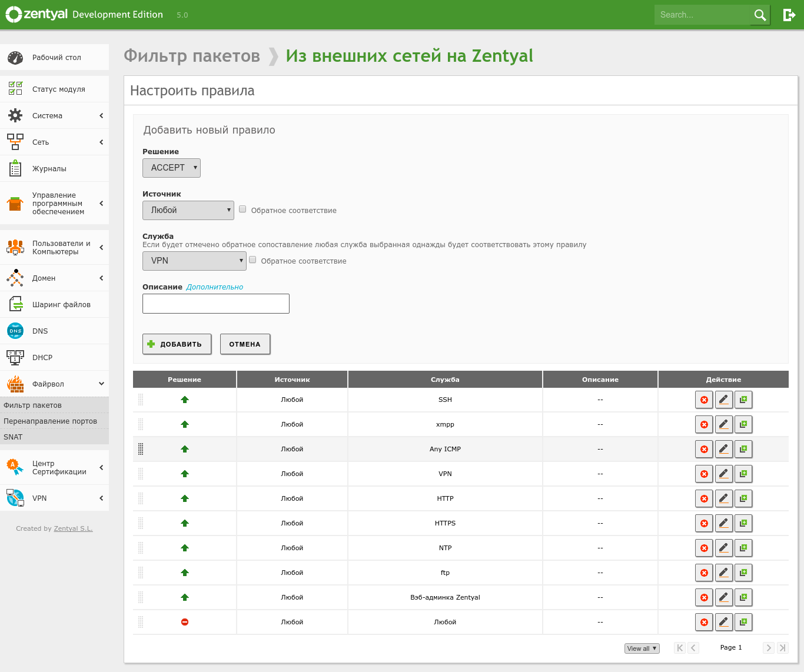Click service cell 'Вэб-админка Zentyal'
This screenshot has width=804, height=672.
point(445,597)
